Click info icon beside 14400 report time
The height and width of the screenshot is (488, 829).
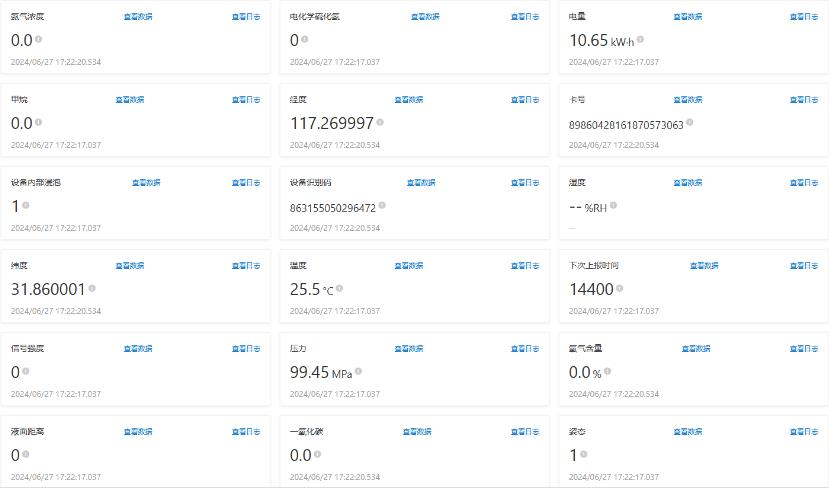(x=620, y=288)
